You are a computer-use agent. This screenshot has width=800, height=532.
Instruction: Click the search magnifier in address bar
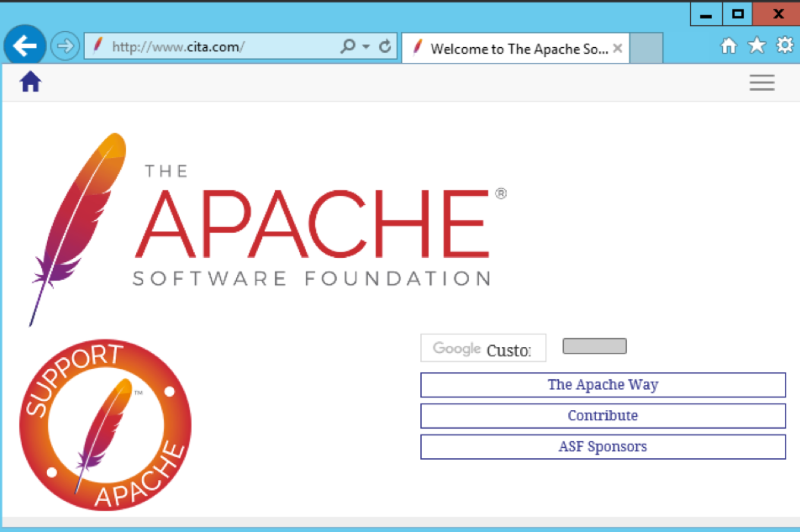(348, 46)
